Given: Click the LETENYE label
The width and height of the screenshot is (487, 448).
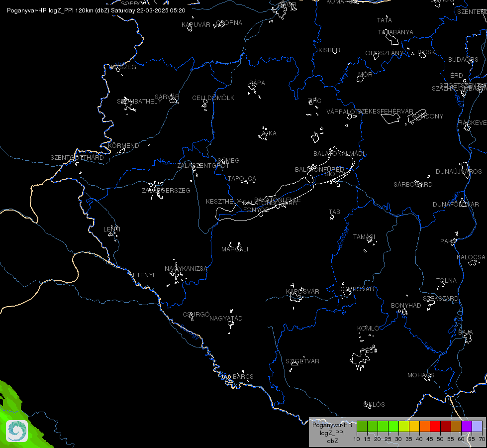Looking at the screenshot, I should (143, 275).
